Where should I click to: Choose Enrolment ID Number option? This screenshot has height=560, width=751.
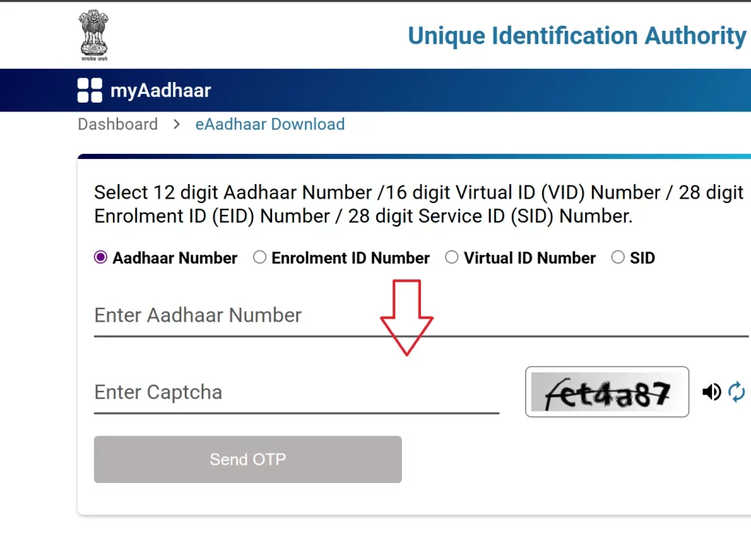click(260, 257)
